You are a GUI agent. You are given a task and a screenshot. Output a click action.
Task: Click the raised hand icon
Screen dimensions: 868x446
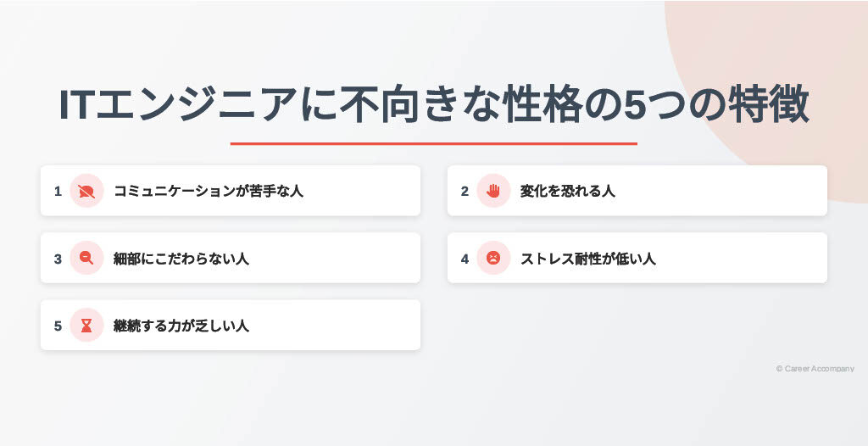(493, 191)
